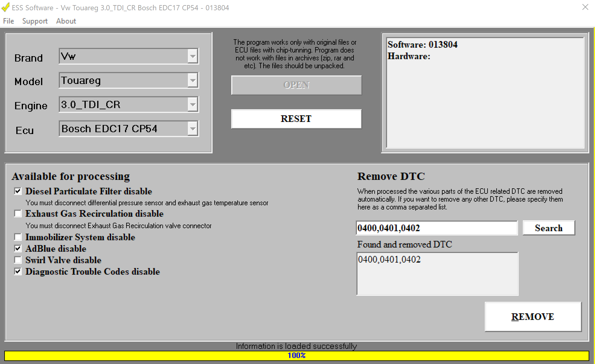This screenshot has height=364, width=595.
Task: Open the Support menu
Action: pos(35,21)
